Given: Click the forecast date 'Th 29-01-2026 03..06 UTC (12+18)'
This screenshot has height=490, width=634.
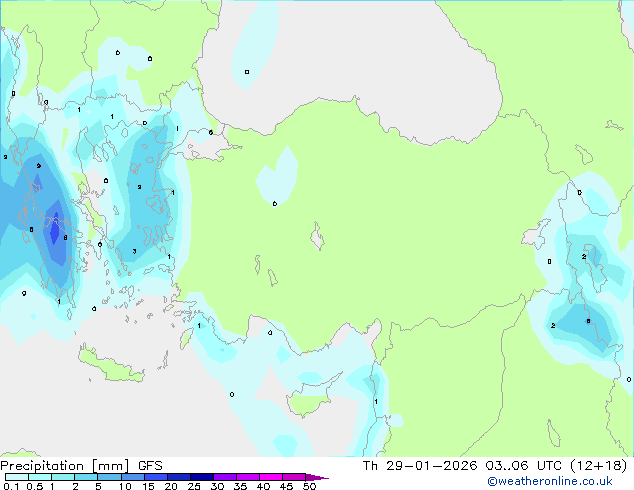Looking at the screenshot, I should click(x=495, y=466).
